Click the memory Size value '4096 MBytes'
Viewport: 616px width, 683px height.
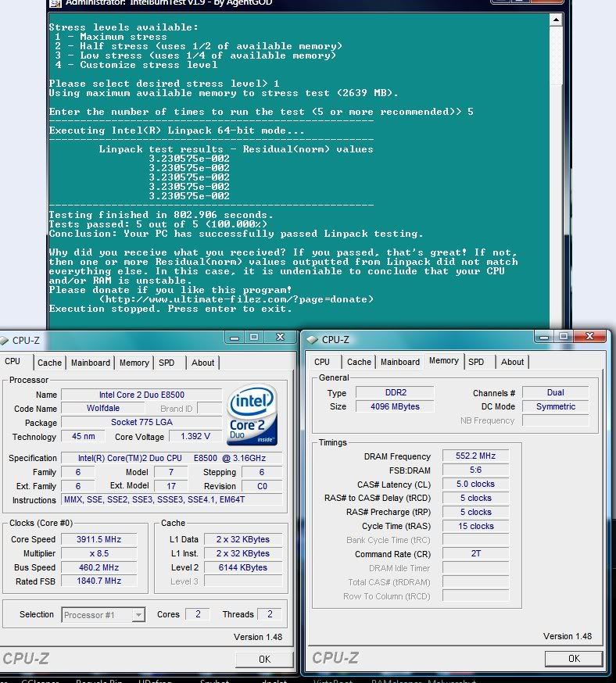(x=395, y=406)
